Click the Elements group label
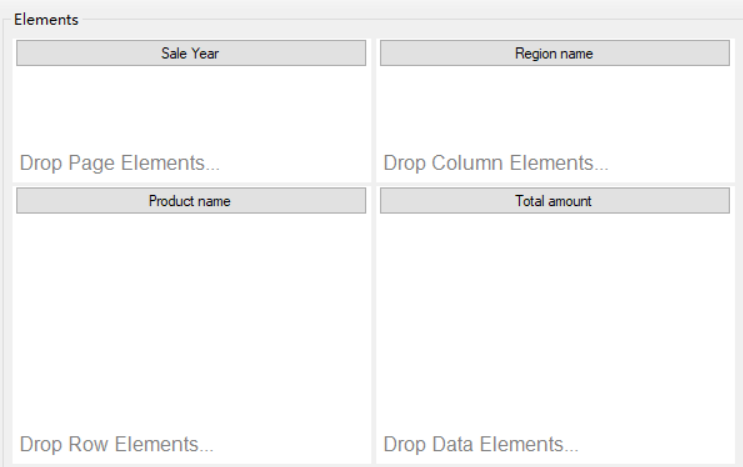Image resolution: width=743 pixels, height=467 pixels. pos(46,20)
